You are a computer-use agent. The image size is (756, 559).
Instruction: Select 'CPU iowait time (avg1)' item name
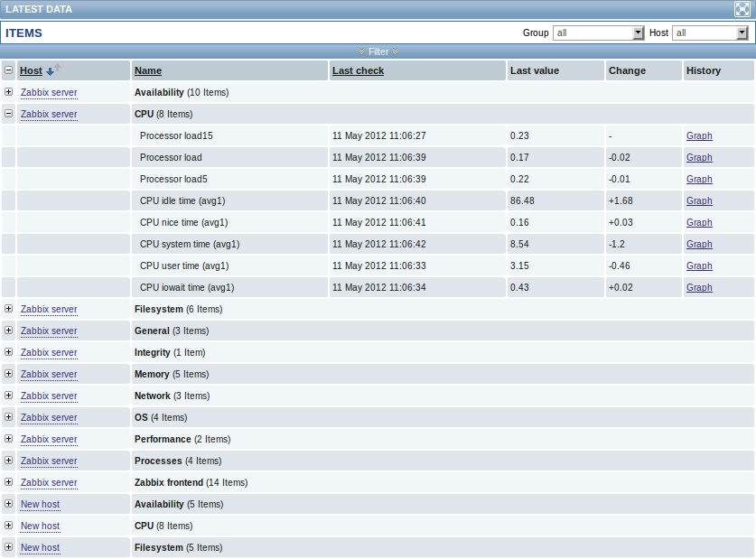coord(187,288)
